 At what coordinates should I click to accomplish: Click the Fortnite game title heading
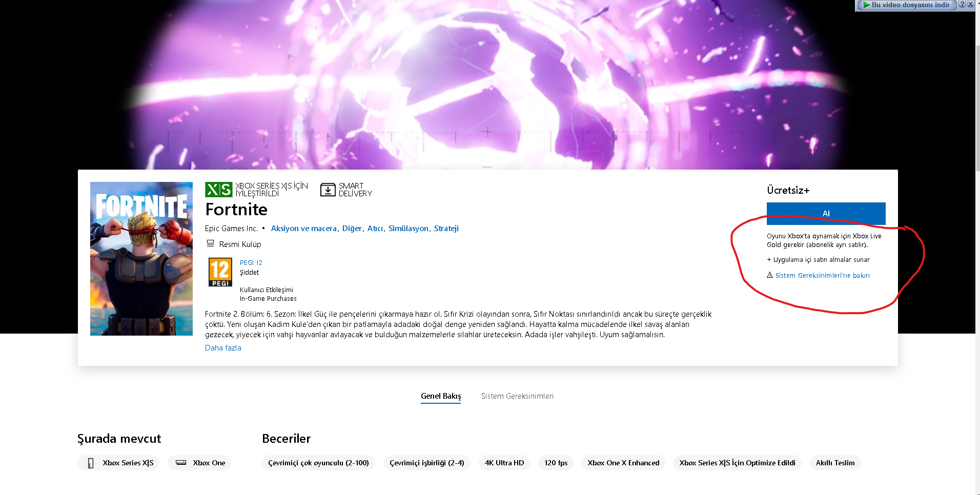236,210
